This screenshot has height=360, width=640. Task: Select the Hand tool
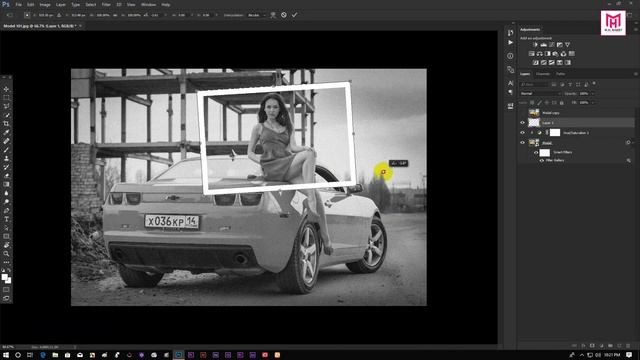[x=6, y=245]
